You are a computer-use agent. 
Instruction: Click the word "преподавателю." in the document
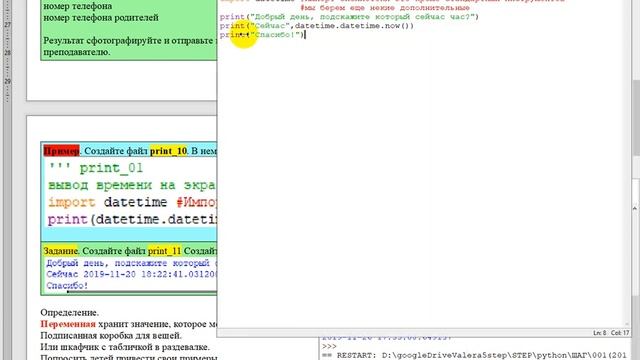click(76, 52)
